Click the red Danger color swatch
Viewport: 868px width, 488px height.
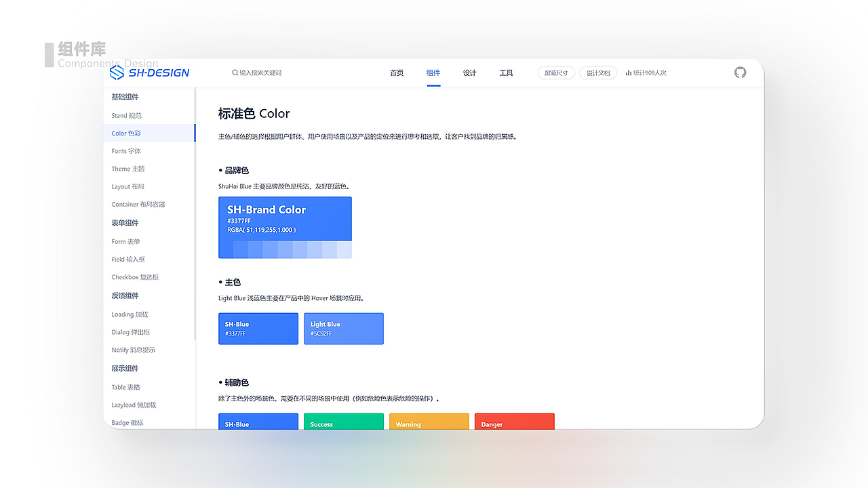514,423
